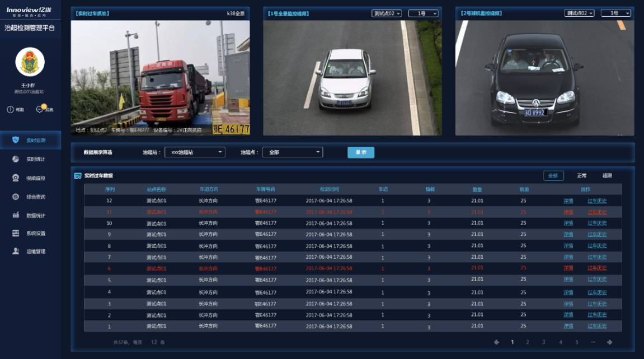644x359 pixels.
Task: Open 详情 link for row 12
Action: [x=568, y=201]
